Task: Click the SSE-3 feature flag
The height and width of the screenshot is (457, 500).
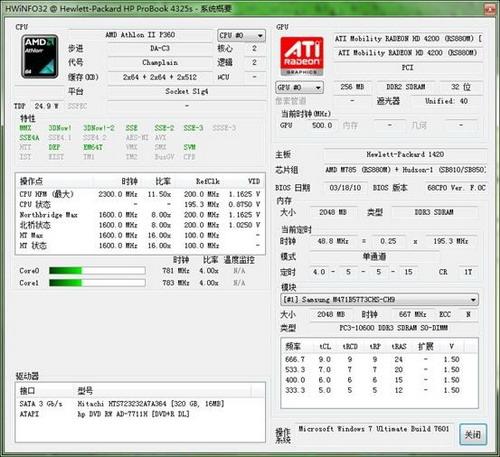Action: [193, 128]
